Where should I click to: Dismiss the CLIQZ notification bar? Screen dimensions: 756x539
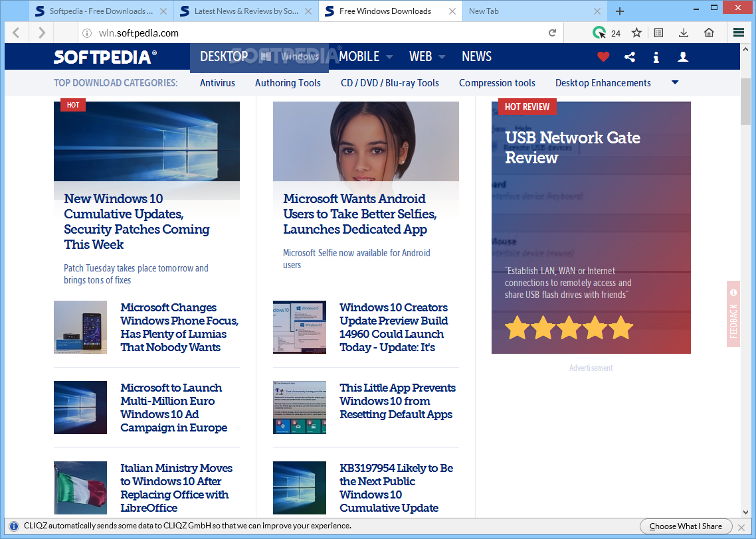coord(741,527)
